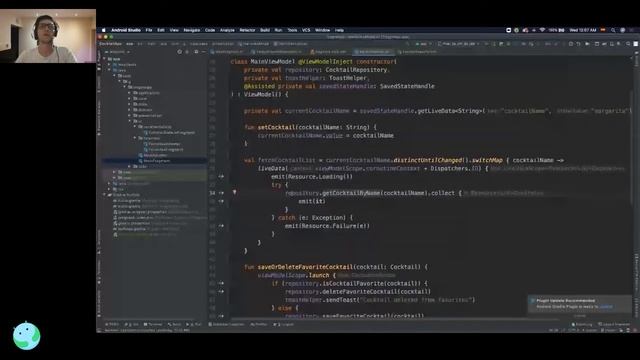
Task: Open the Build menu
Action: [265, 30]
